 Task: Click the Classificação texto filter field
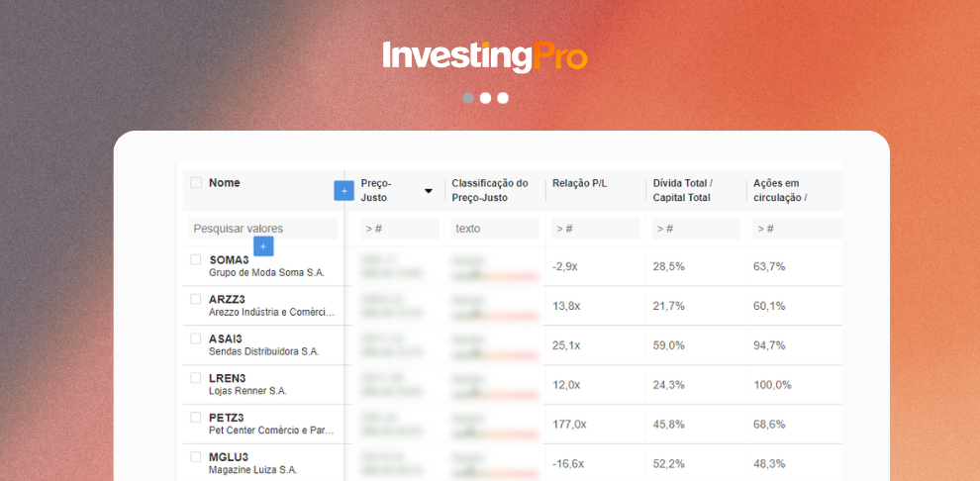pos(495,229)
